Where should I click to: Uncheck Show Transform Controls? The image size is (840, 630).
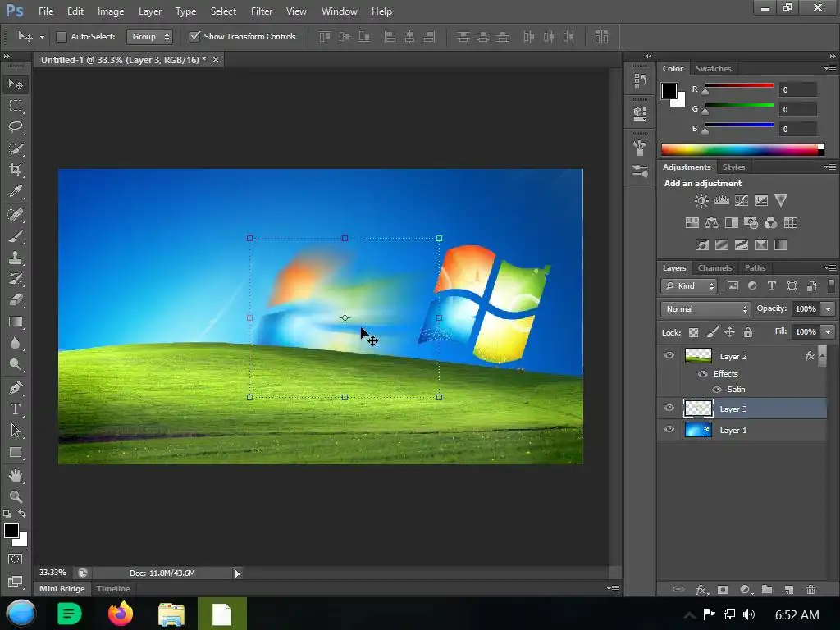pos(195,36)
